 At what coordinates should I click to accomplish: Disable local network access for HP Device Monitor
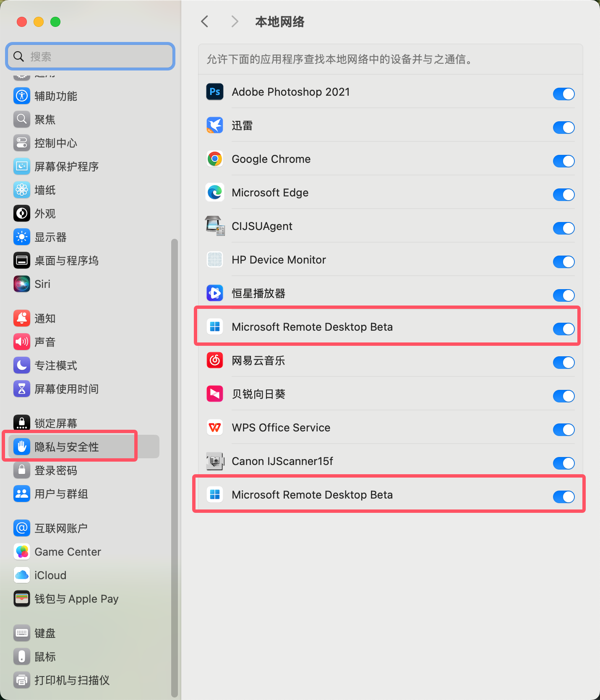563,262
